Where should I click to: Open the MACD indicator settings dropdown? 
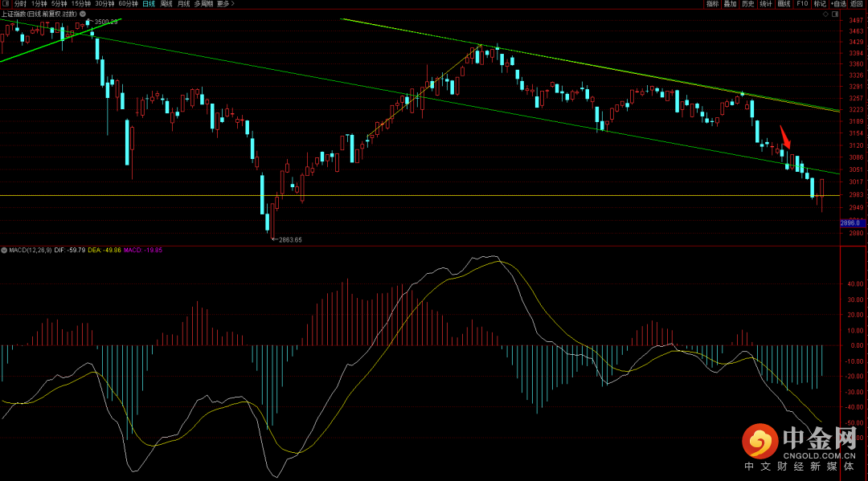click(x=4, y=251)
